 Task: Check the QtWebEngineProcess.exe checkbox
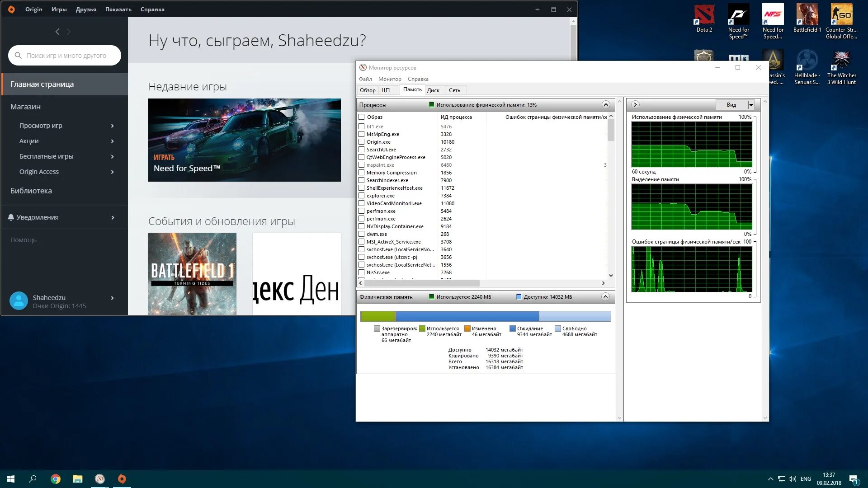pyautogui.click(x=362, y=157)
